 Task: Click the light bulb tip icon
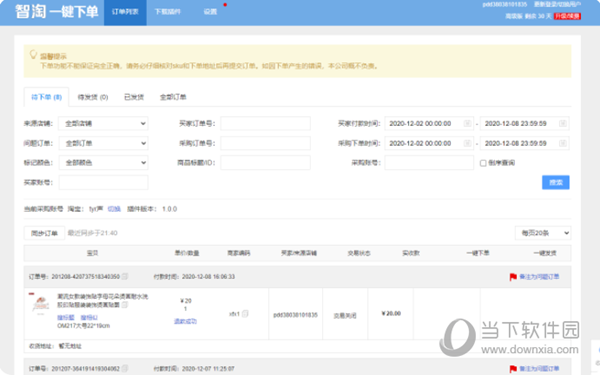tap(33, 54)
